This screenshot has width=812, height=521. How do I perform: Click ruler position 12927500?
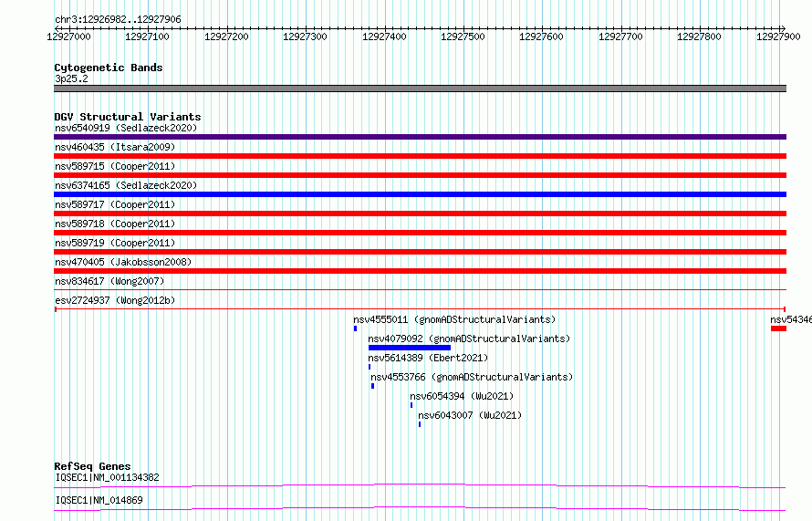[463, 36]
